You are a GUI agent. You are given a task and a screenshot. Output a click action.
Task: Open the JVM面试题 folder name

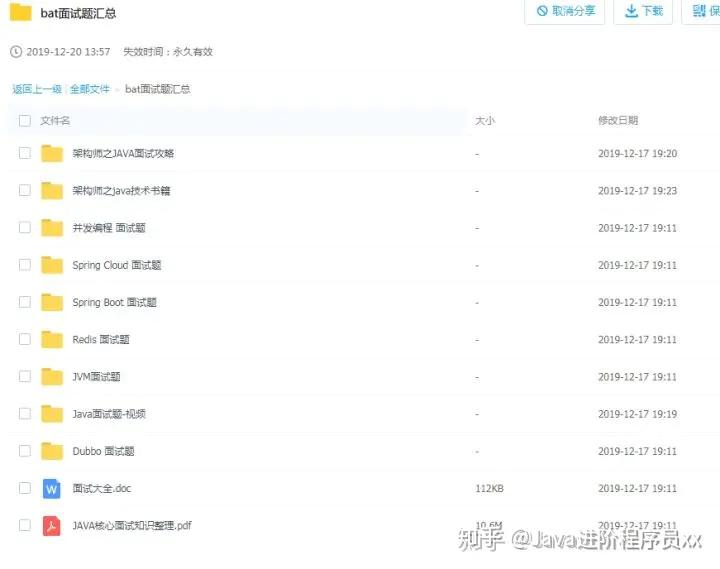point(96,377)
